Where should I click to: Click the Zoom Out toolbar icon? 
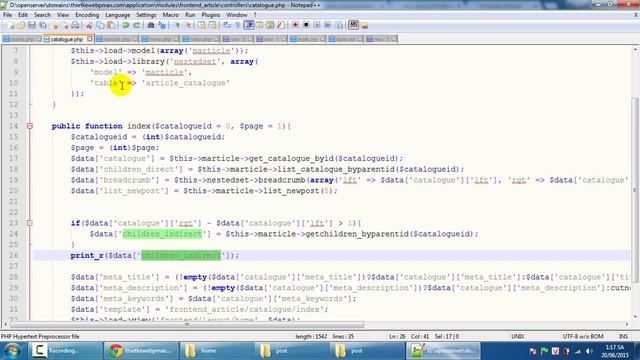pos(188,25)
